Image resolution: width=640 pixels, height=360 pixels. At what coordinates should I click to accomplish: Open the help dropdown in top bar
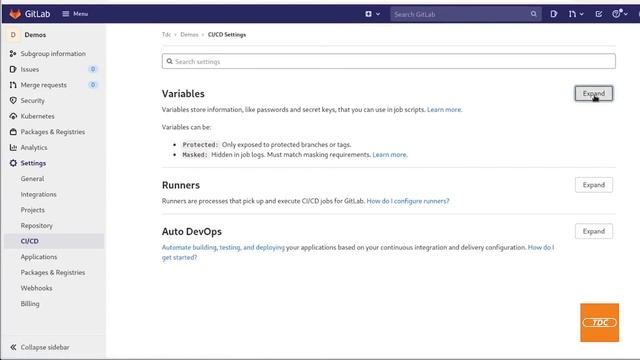coord(619,14)
